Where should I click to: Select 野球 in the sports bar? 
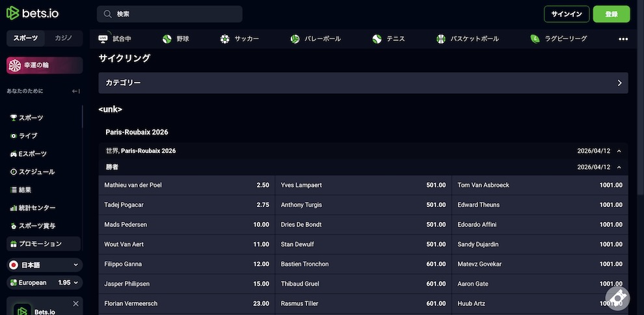176,39
